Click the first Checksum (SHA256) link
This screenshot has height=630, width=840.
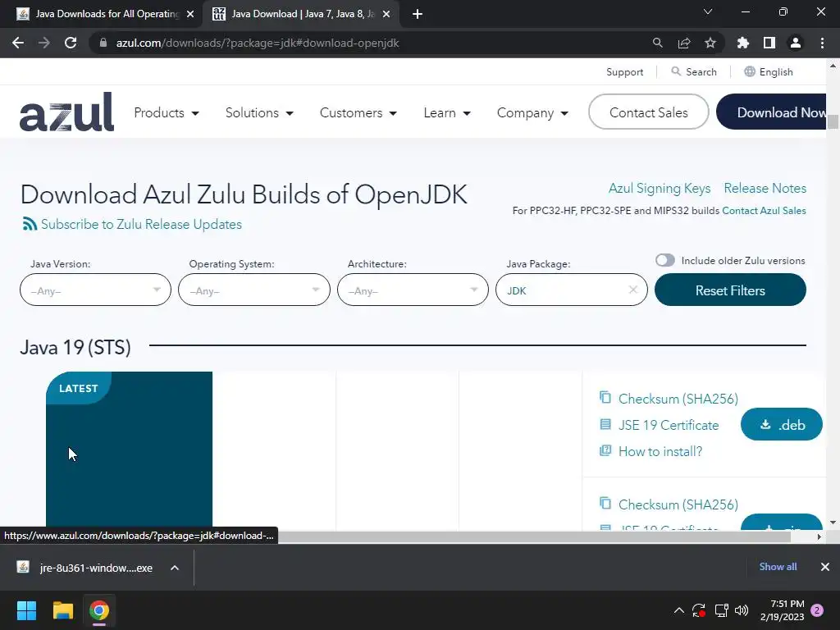click(678, 399)
